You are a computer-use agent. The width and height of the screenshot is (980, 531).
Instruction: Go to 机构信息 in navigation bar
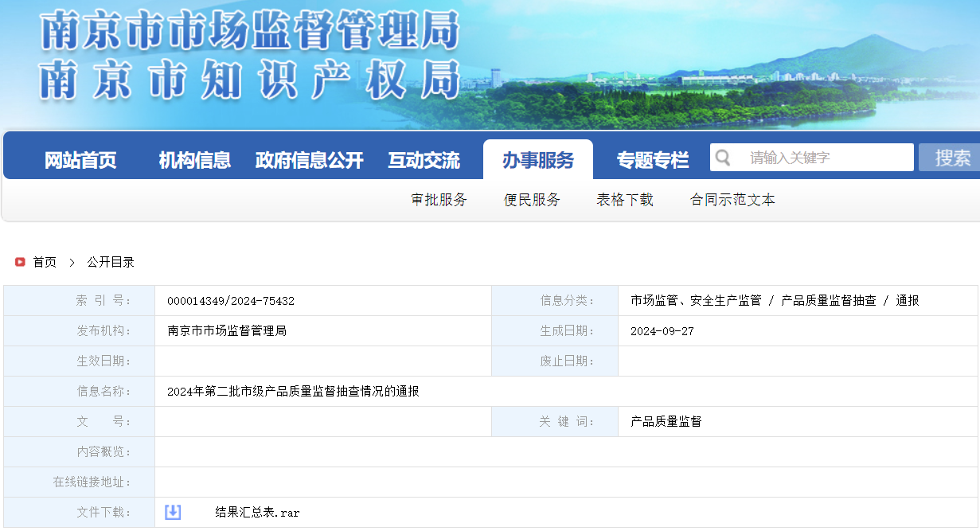[x=195, y=160]
